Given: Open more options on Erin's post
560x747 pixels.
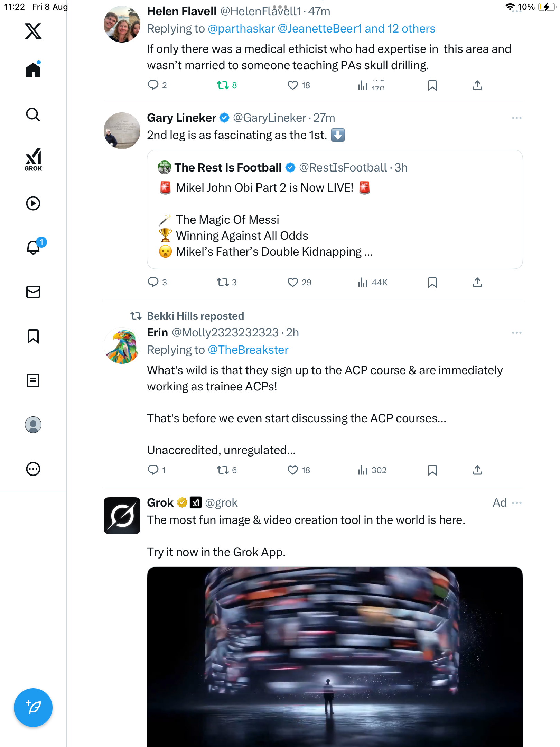Looking at the screenshot, I should pyautogui.click(x=516, y=333).
